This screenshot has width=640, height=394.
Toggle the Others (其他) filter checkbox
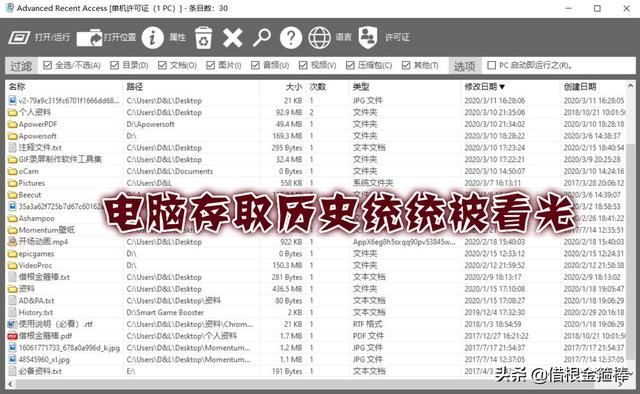(406, 65)
